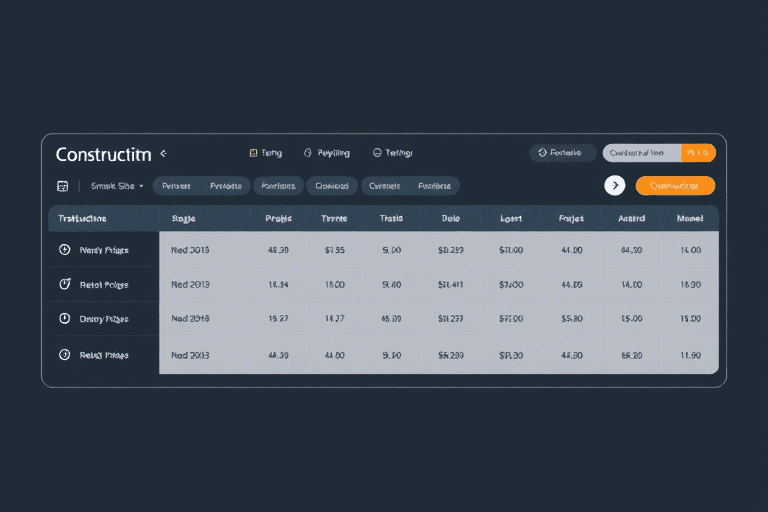Select the last filter chip in the filter row
Screen dimensions: 768x512
(434, 186)
